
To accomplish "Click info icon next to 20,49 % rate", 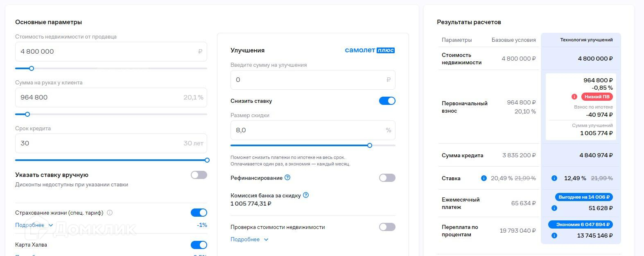I will pos(484,178).
